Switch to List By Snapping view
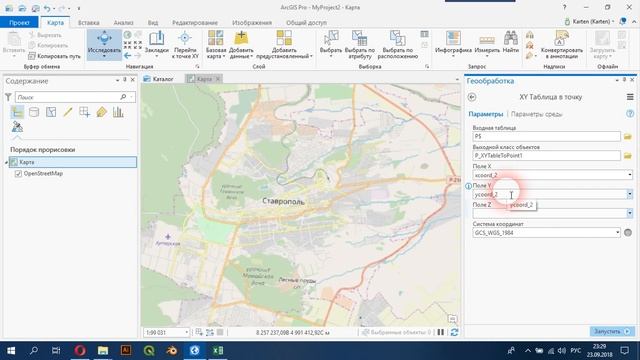Image resolution: width=640 pixels, height=360 pixels. (x=84, y=111)
